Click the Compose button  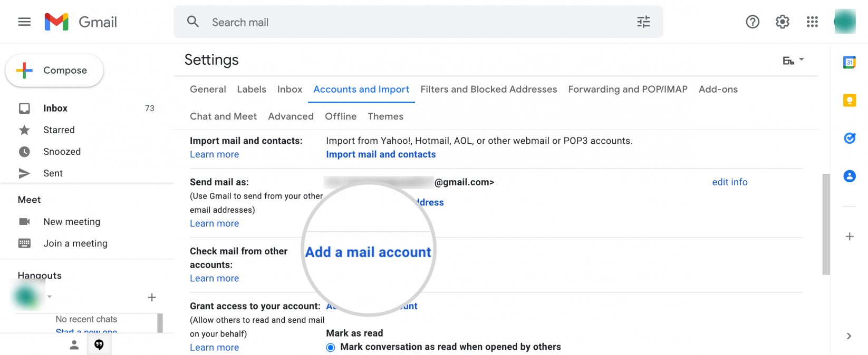pyautogui.click(x=54, y=70)
